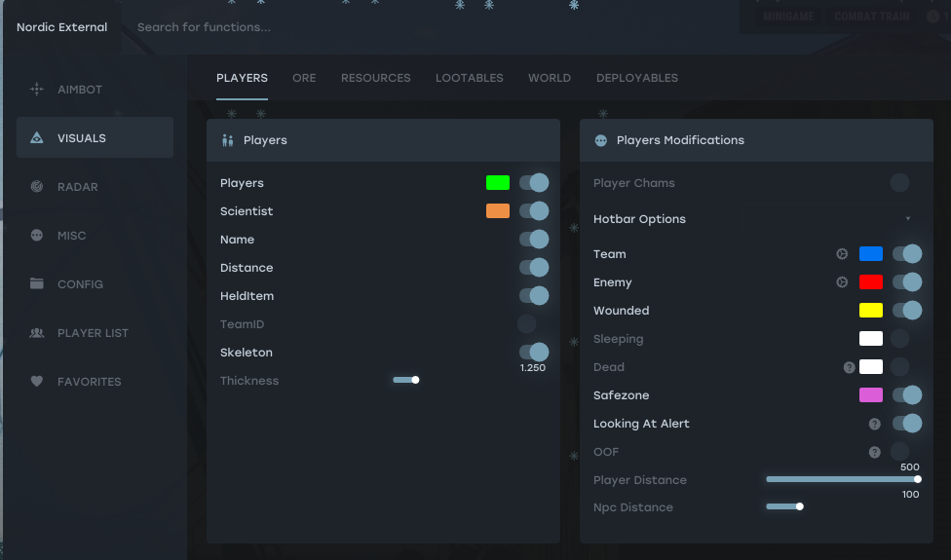This screenshot has width=951, height=560.
Task: Open the Radar sidebar icon
Action: pyautogui.click(x=36, y=186)
